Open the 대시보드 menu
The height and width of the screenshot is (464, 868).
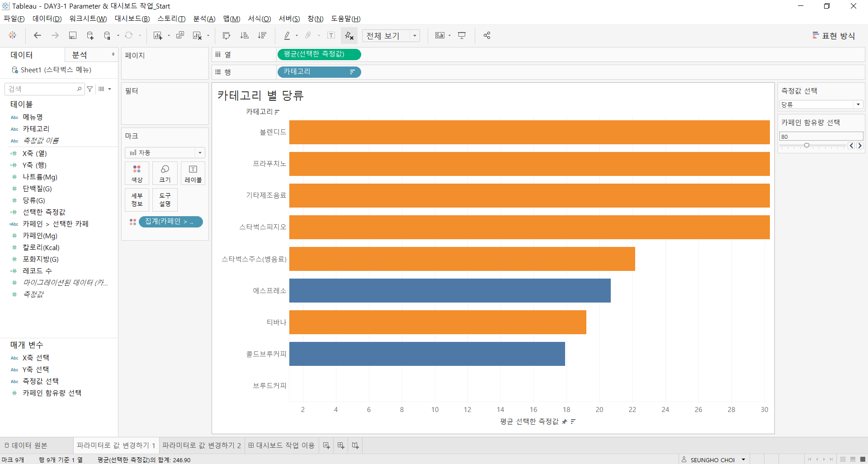click(132, 19)
